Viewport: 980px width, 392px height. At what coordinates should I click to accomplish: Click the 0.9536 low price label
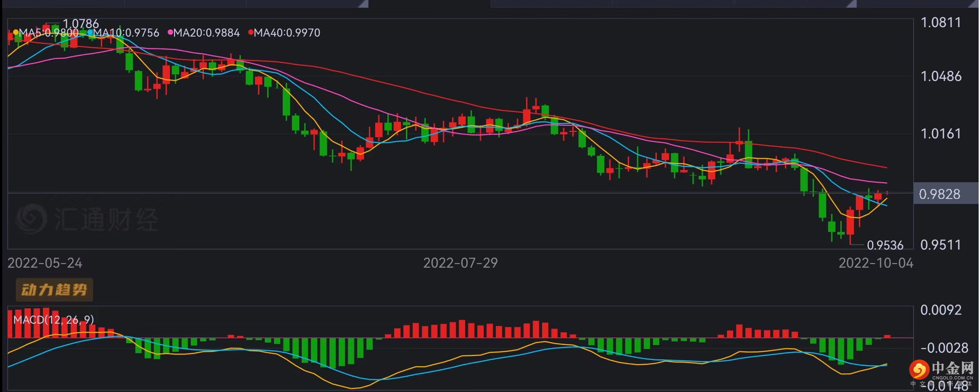coord(885,245)
